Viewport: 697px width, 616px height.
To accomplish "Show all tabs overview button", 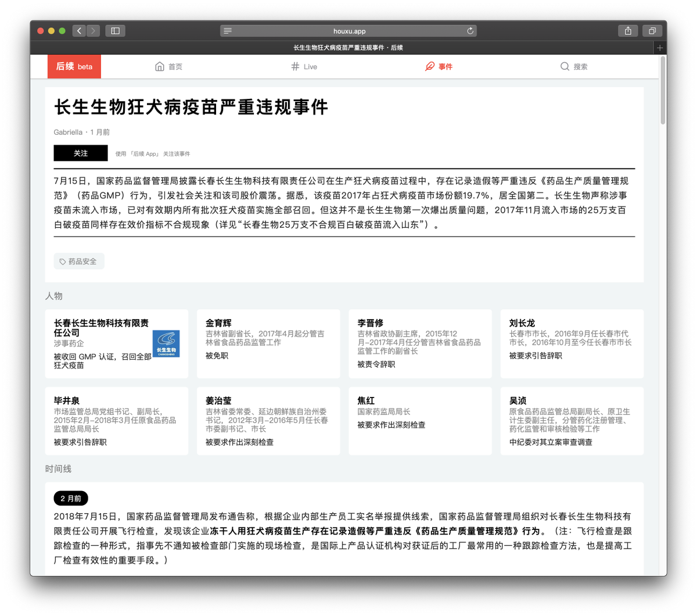I will click(x=652, y=31).
